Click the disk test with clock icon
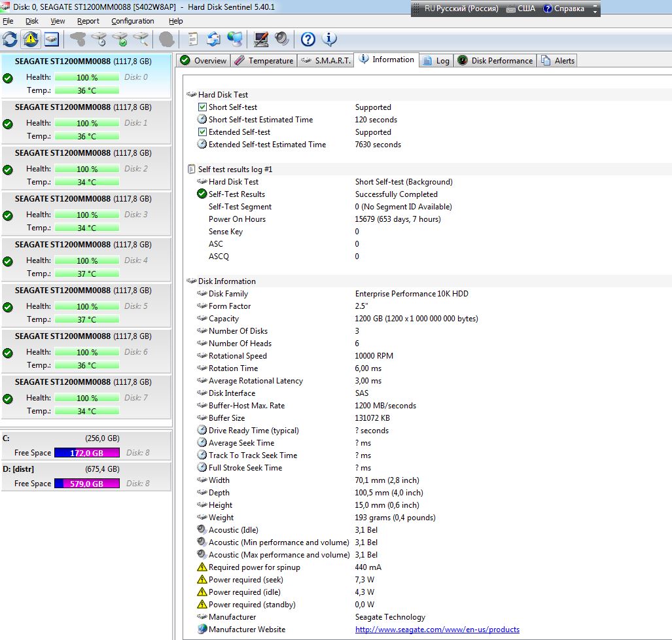Image resolution: width=672 pixels, height=640 pixels. pyautogui.click(x=99, y=39)
